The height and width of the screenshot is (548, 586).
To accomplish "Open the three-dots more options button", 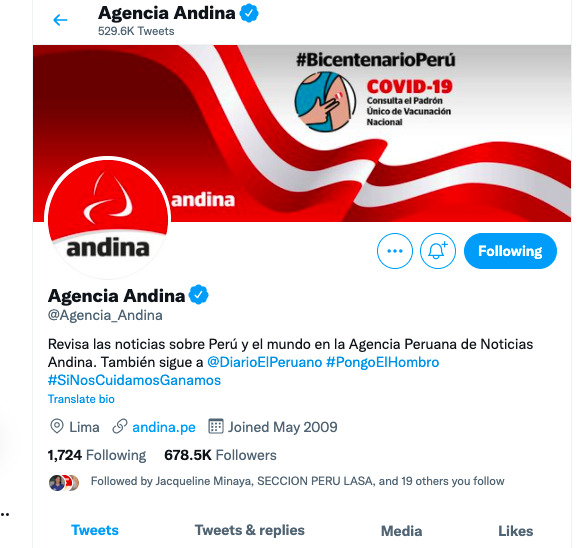I will (x=395, y=251).
